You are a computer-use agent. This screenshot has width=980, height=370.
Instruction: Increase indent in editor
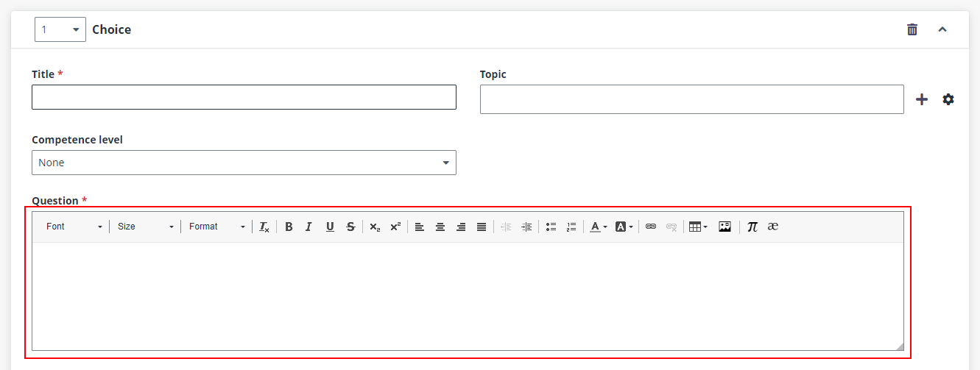526,227
